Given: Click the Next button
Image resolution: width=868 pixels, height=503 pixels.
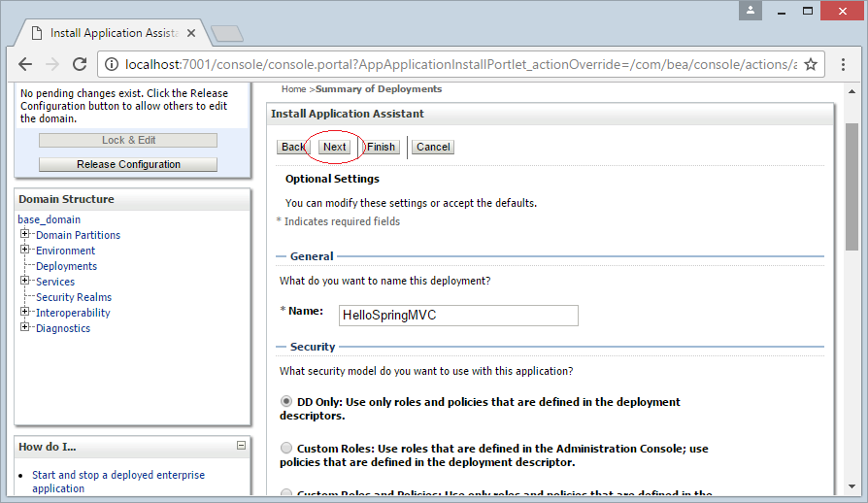Looking at the screenshot, I should coord(334,148).
